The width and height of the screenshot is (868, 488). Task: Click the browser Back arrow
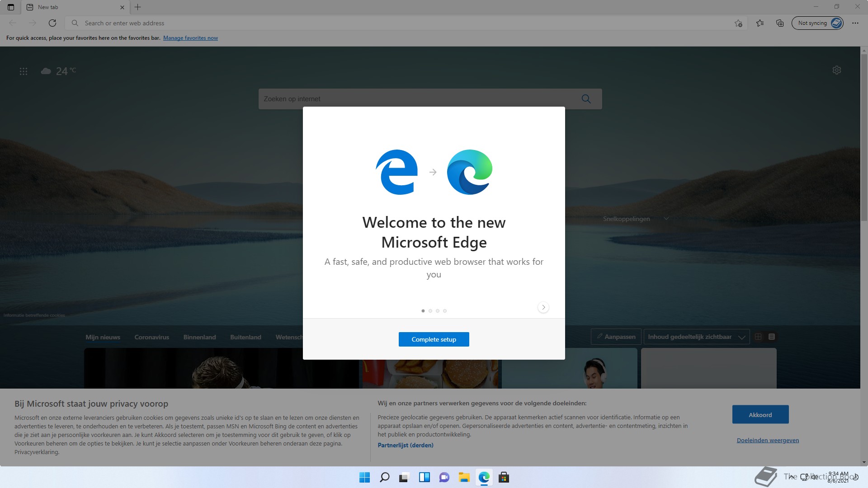coord(13,23)
